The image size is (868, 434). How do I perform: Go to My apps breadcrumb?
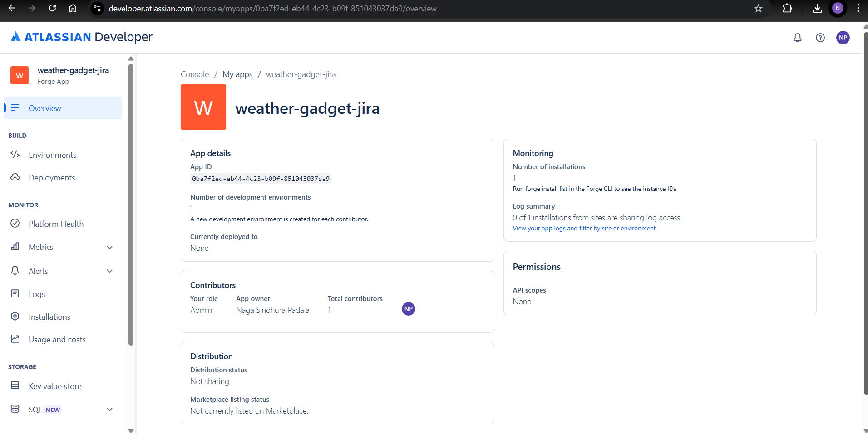tap(237, 74)
